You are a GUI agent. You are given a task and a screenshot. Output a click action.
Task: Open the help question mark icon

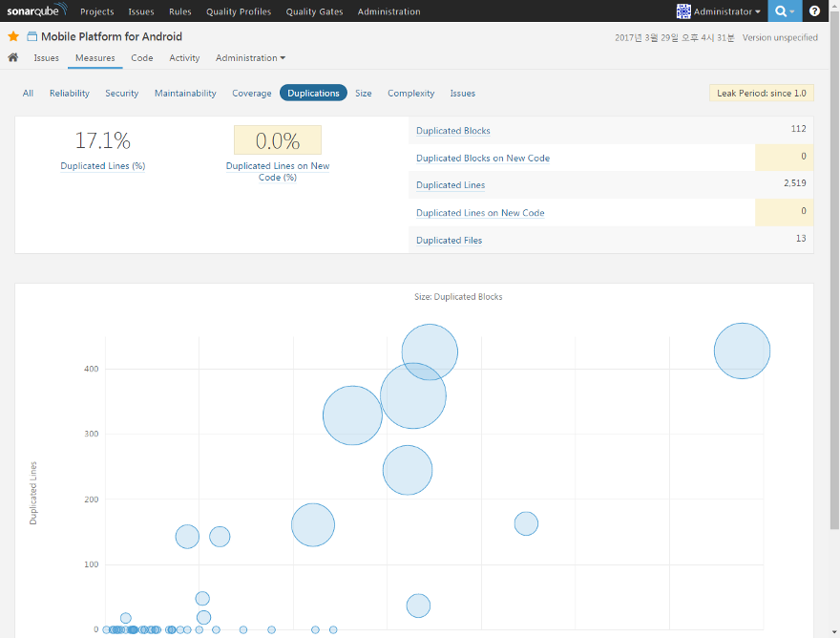click(814, 11)
